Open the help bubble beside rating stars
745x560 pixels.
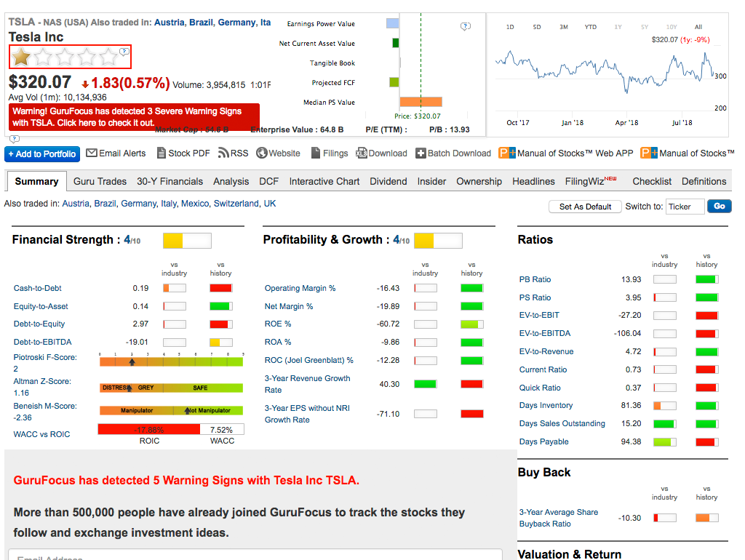124,52
